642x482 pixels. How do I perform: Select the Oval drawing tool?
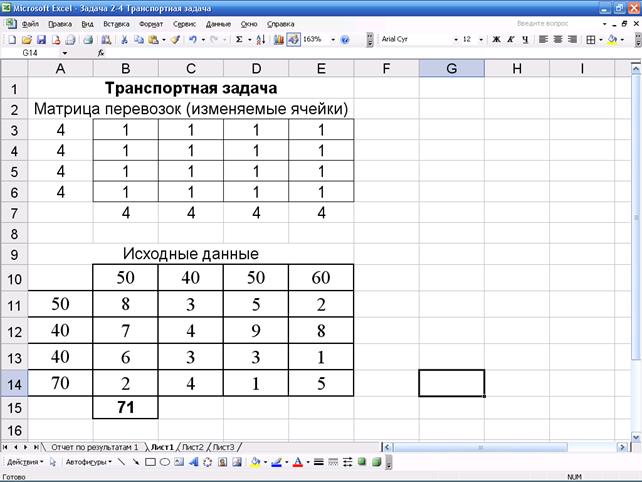coord(165,462)
